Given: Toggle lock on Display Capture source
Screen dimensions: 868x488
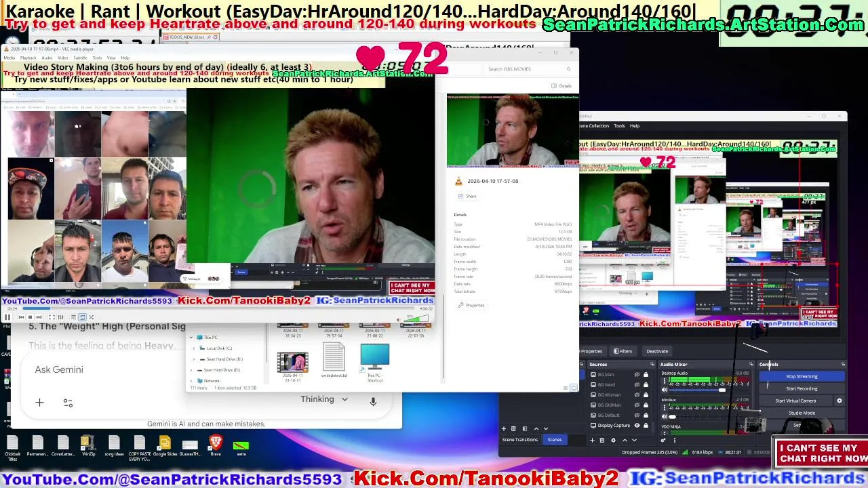Looking at the screenshot, I should (646, 425).
